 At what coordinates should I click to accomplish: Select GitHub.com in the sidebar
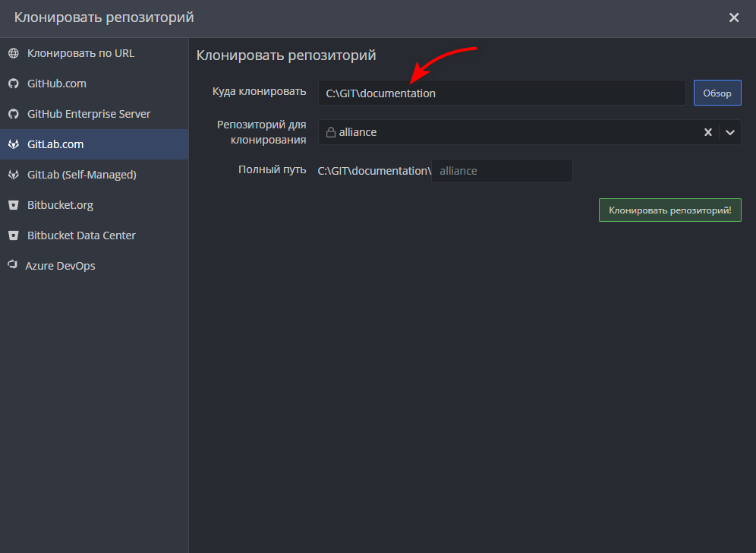[61, 83]
